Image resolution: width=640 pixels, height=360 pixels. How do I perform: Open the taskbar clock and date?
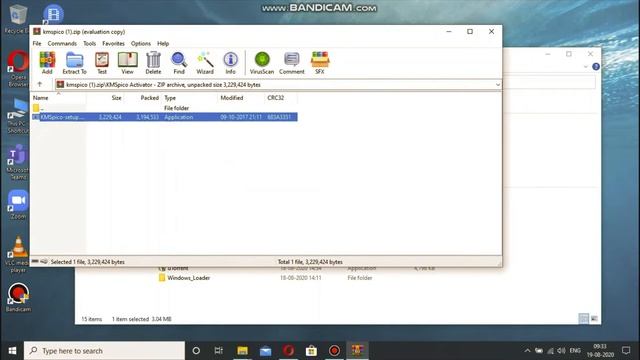pyautogui.click(x=600, y=351)
